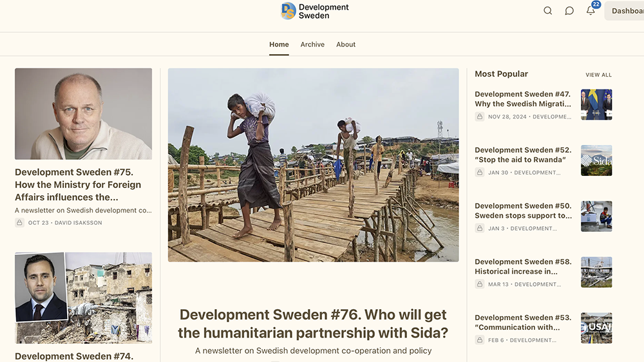Click the search magnifier icon
This screenshot has height=362, width=644.
coord(547,11)
